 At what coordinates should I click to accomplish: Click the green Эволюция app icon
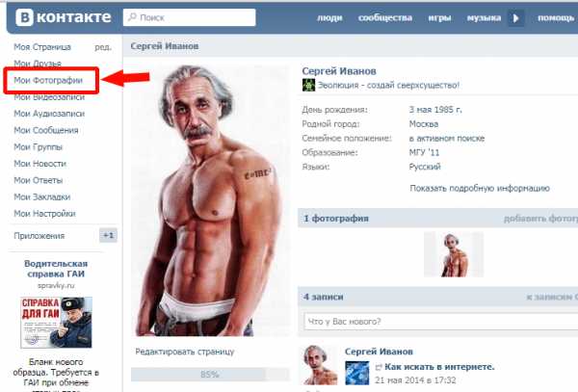click(308, 85)
